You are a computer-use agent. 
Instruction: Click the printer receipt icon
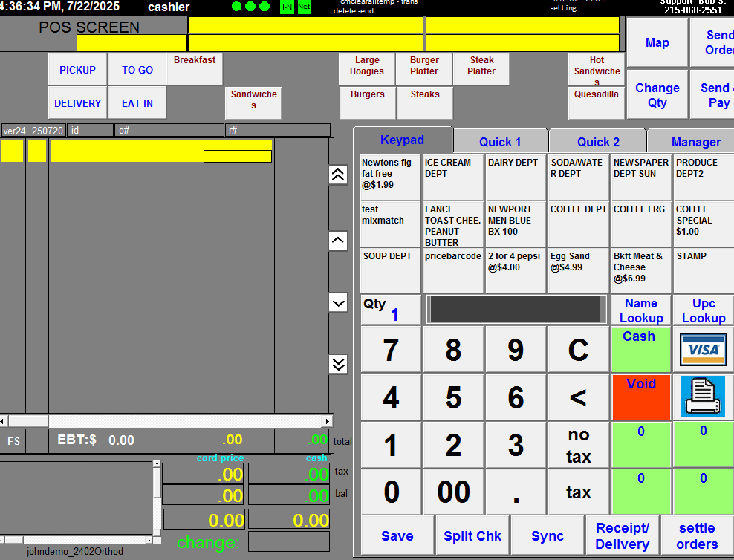pos(703,397)
